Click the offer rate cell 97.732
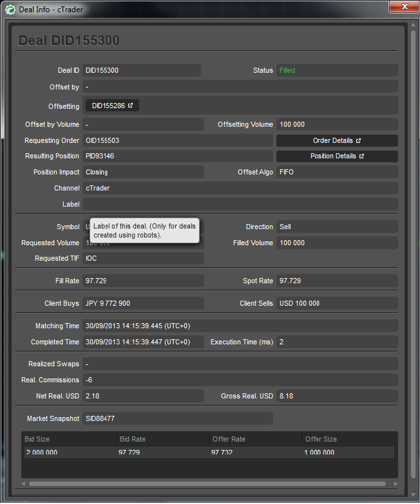The image size is (420, 504). [222, 453]
